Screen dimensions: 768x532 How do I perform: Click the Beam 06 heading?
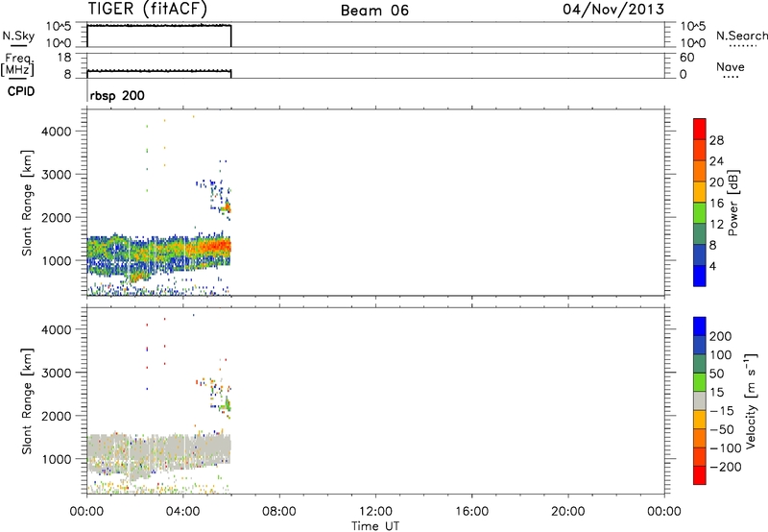pyautogui.click(x=374, y=11)
